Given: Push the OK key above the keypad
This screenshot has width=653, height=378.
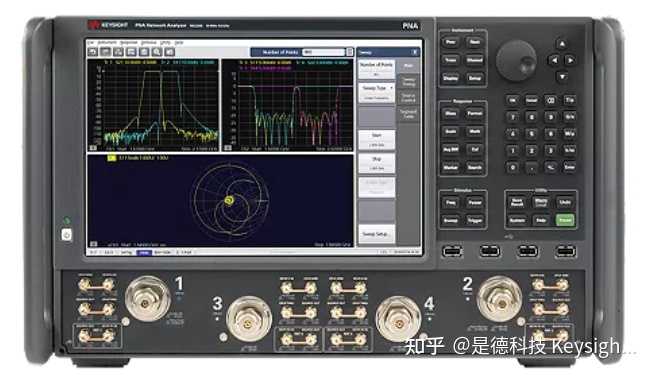Looking at the screenshot, I should pos(513,100).
